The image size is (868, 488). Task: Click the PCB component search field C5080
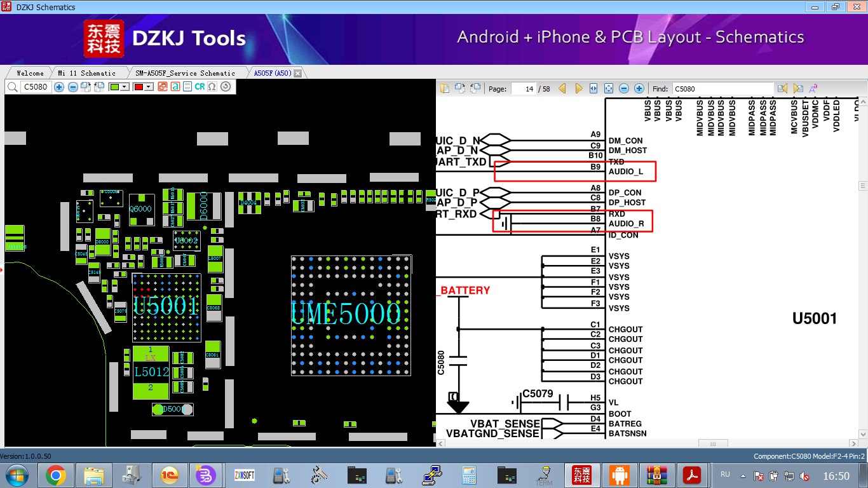(x=36, y=86)
